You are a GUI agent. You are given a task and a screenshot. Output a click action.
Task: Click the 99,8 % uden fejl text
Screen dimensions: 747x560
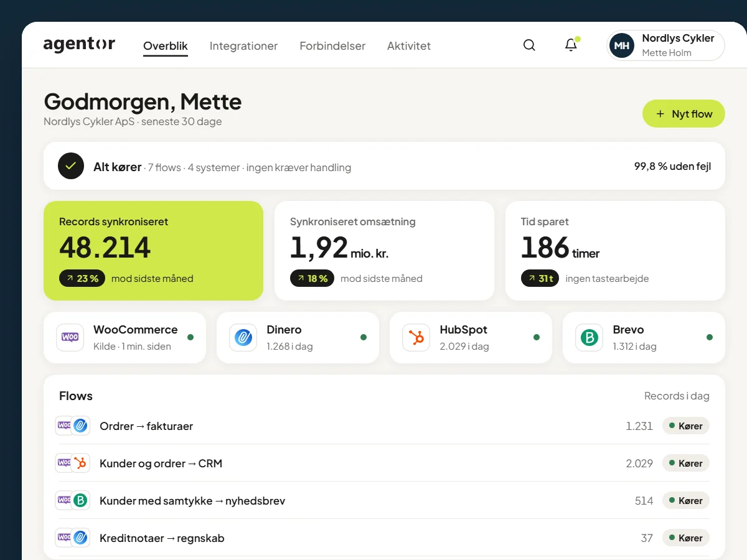pyautogui.click(x=672, y=166)
